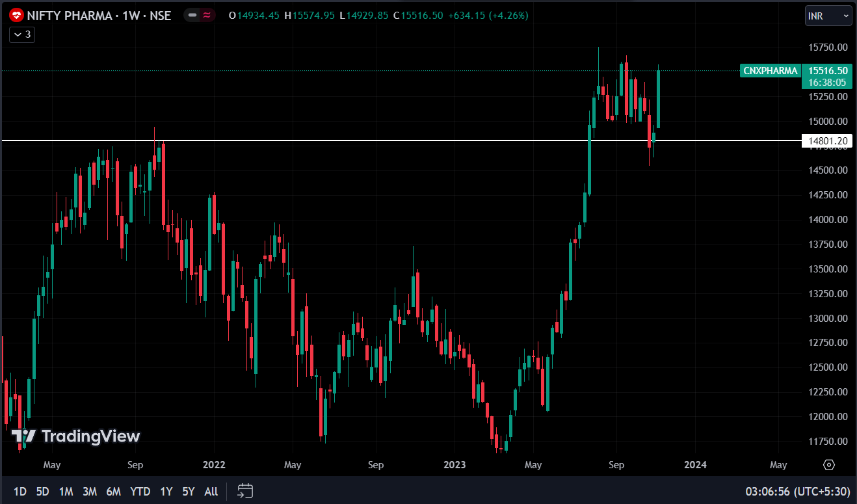857x504 pixels.
Task: Click the NIFTY PHARMA · 1W · NSE title
Action: [99, 16]
